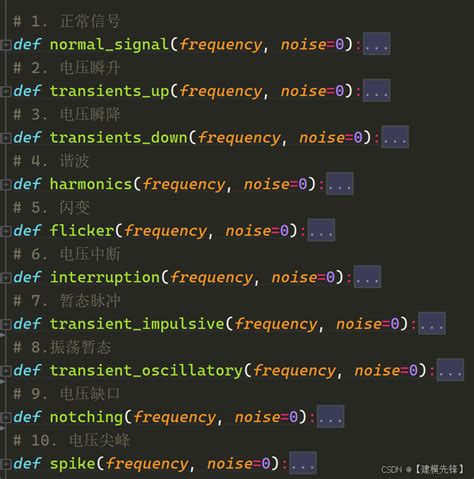474x479 pixels.
Task: Open folded ellipsis block after harmonics
Action: point(340,183)
